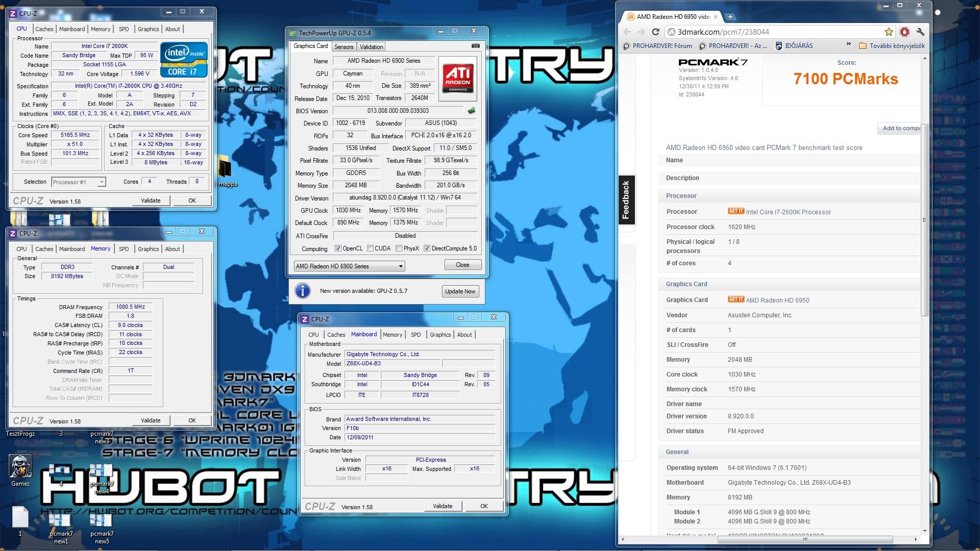Click Close button in GPU-Z
The image size is (980, 551).
462,265
